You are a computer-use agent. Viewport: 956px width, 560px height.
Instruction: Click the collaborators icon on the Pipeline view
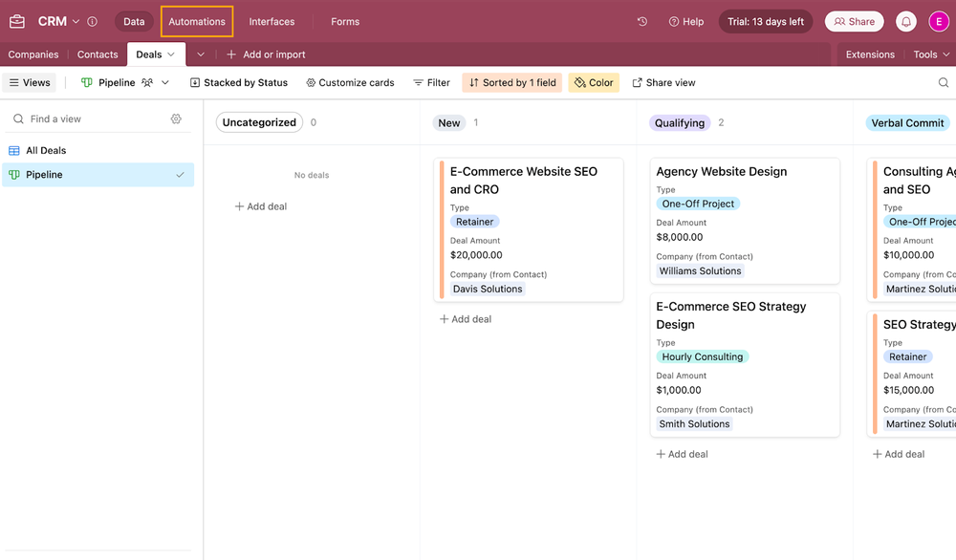(x=149, y=82)
